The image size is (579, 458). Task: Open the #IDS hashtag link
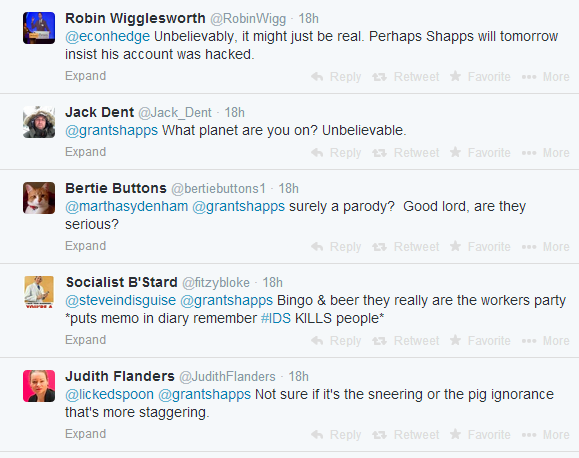click(x=276, y=318)
